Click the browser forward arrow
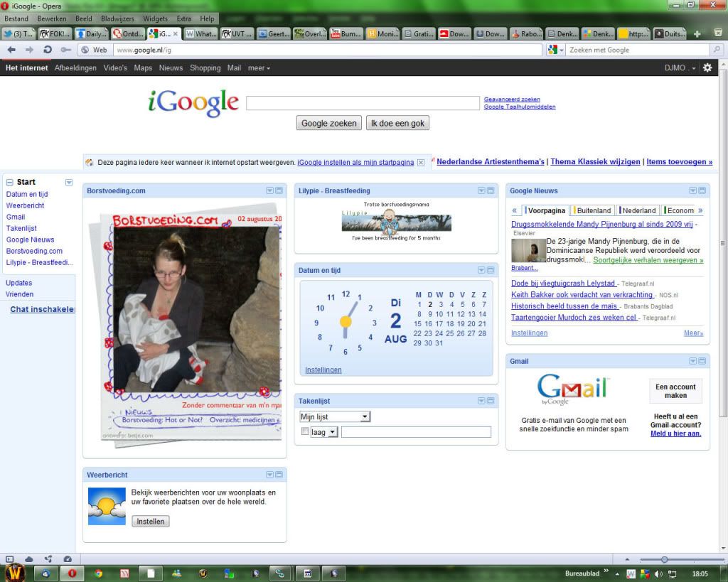This screenshot has width=728, height=582. (x=29, y=50)
